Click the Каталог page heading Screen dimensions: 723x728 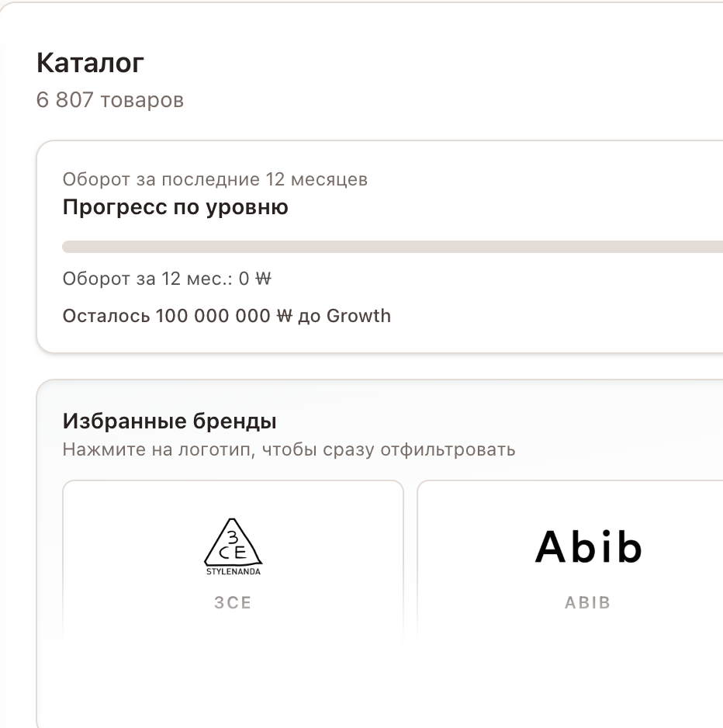89,63
